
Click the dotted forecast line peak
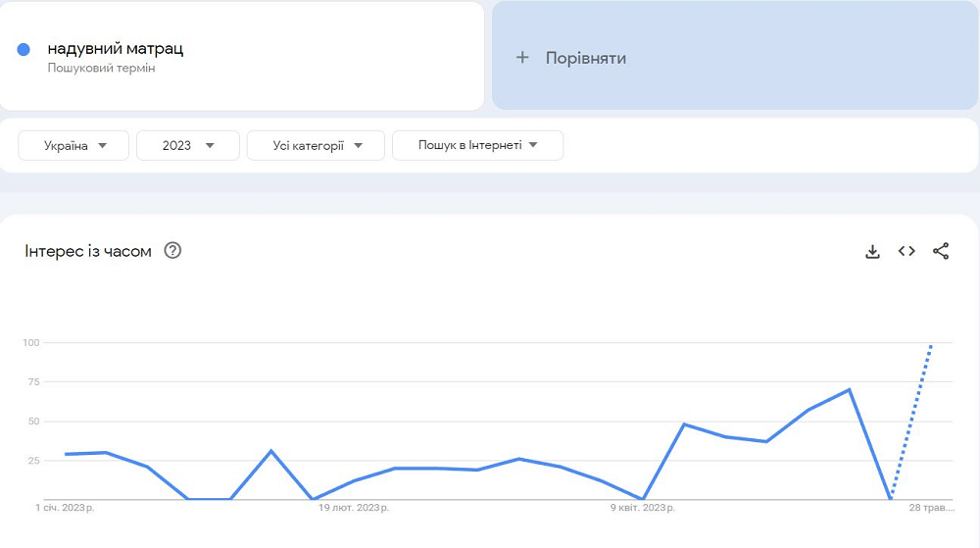click(x=930, y=345)
